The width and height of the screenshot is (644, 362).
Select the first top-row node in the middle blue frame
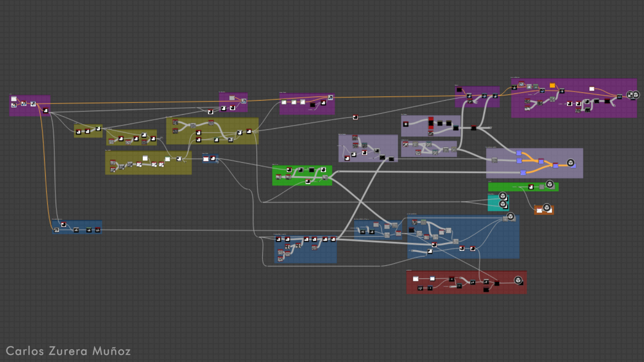pyautogui.click(x=278, y=239)
